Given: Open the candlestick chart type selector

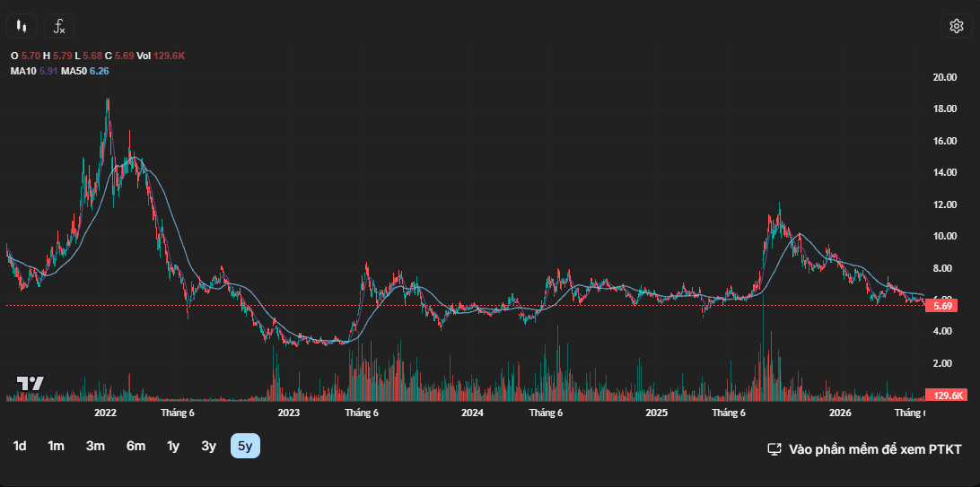Looking at the screenshot, I should click(22, 26).
